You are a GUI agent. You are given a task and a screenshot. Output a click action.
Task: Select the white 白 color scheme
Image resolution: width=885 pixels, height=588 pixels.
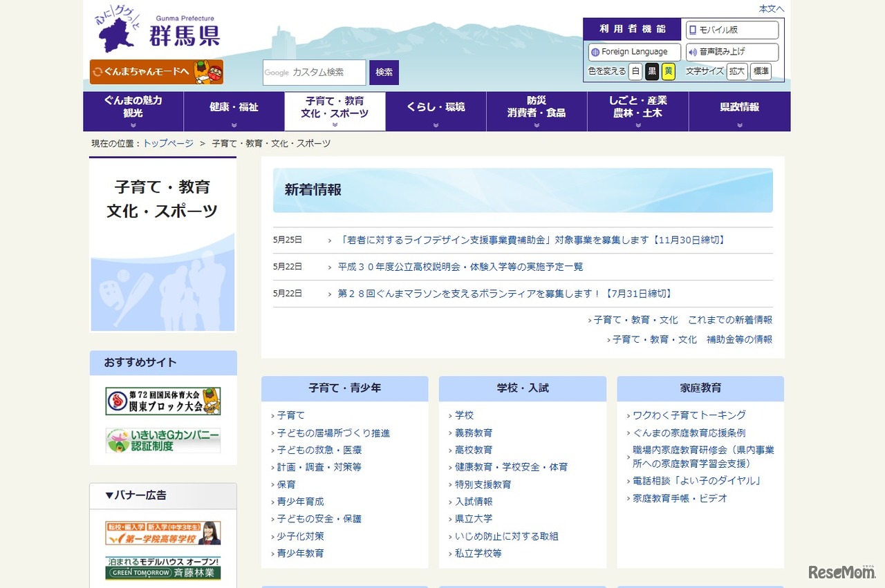[635, 71]
